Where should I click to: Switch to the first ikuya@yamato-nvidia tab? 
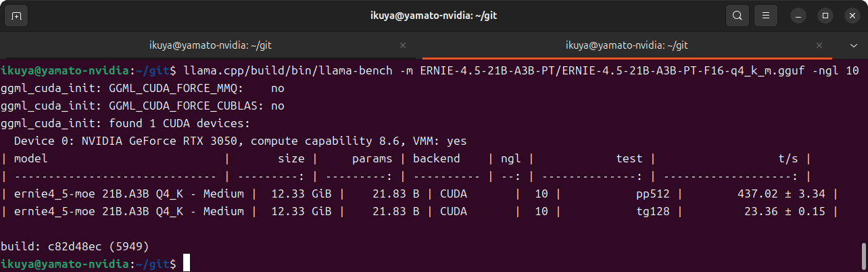tap(210, 45)
